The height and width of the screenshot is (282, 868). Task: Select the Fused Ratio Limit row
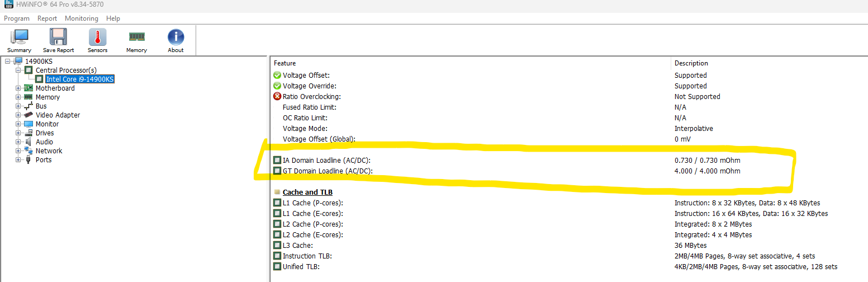click(x=570, y=107)
